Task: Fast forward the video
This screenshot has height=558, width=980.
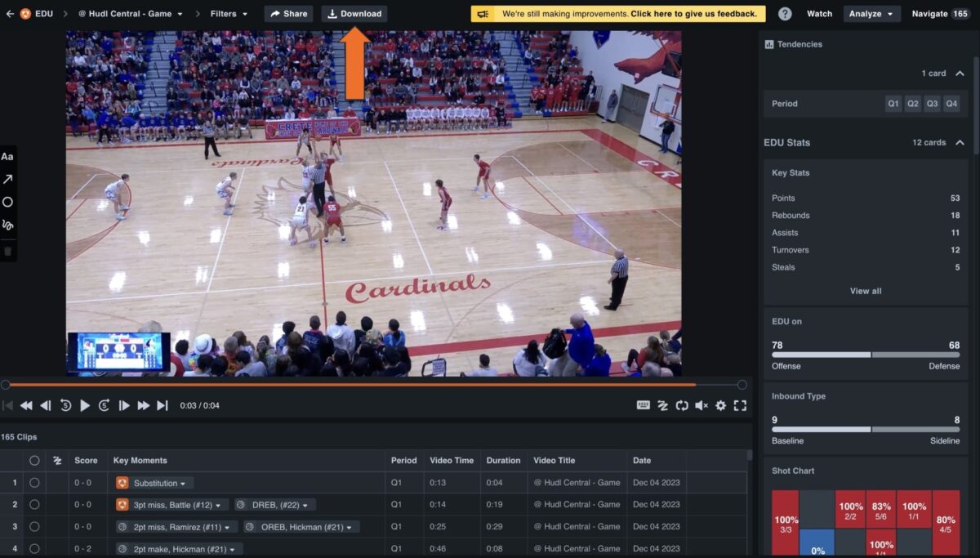Action: 144,405
